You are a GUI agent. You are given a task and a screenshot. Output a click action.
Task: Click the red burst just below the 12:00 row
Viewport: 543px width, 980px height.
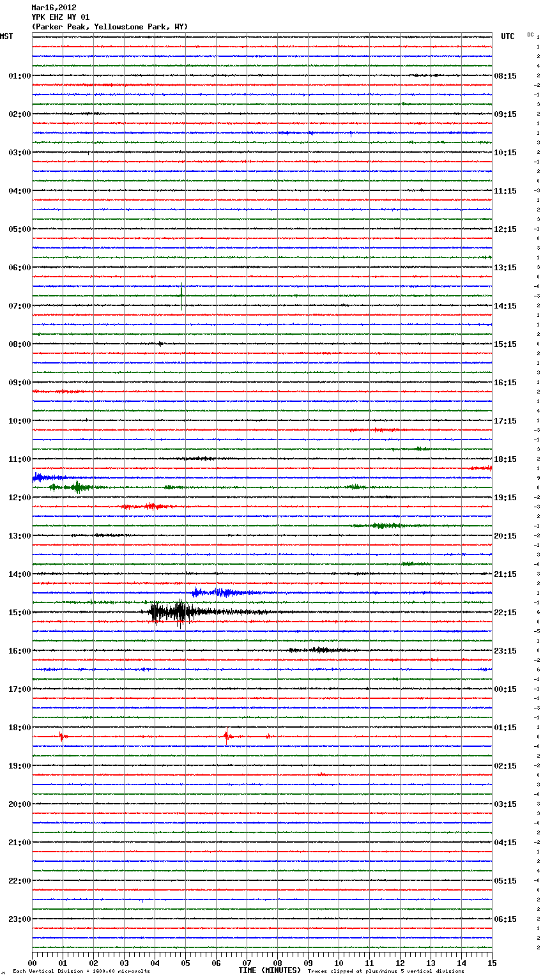149,506
